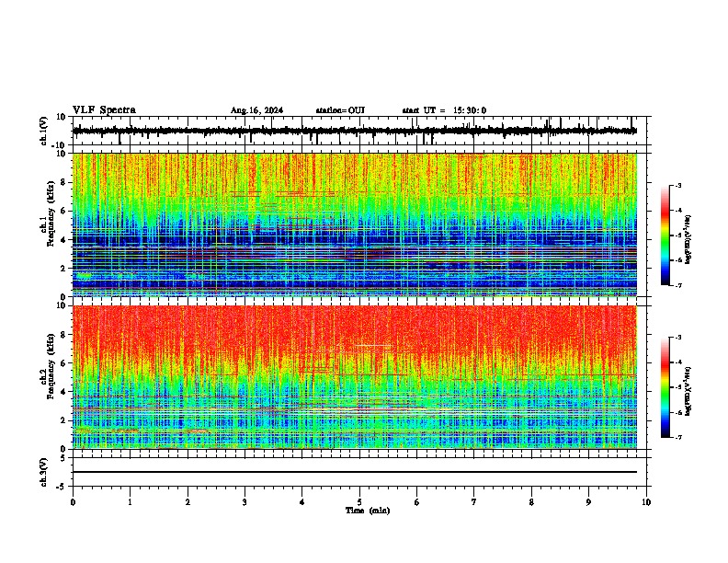Click the time axis tick label '9'
The height and width of the screenshot is (563, 728).
point(588,502)
